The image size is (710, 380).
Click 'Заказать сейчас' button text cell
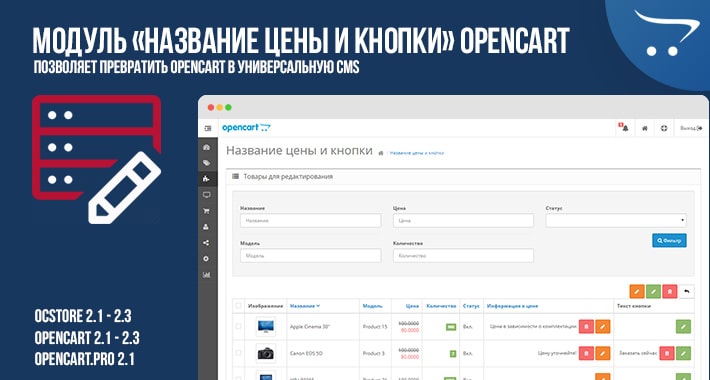(637, 353)
